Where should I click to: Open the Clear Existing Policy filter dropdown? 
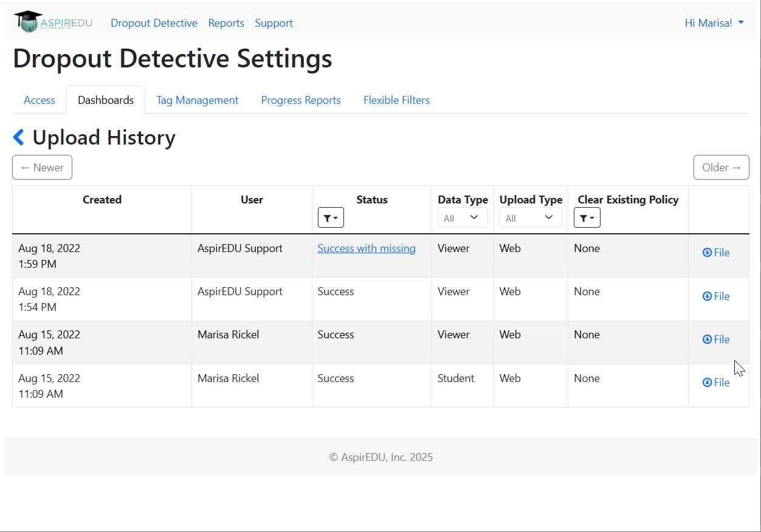(587, 217)
